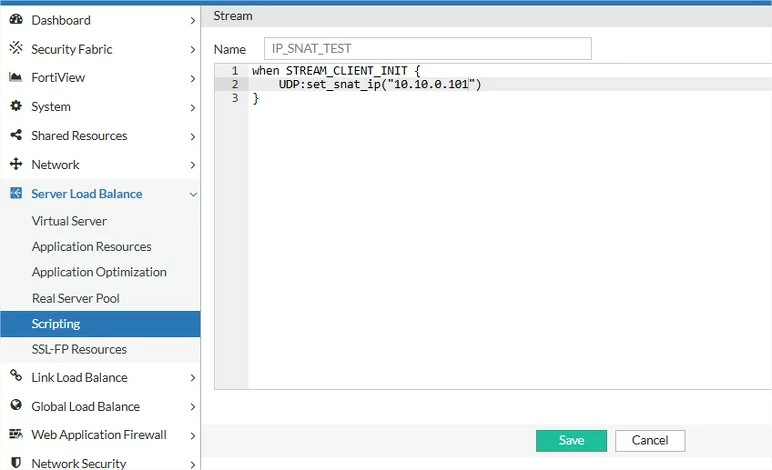Click the FortiView chart icon
This screenshot has height=470, width=772.
[16, 77]
